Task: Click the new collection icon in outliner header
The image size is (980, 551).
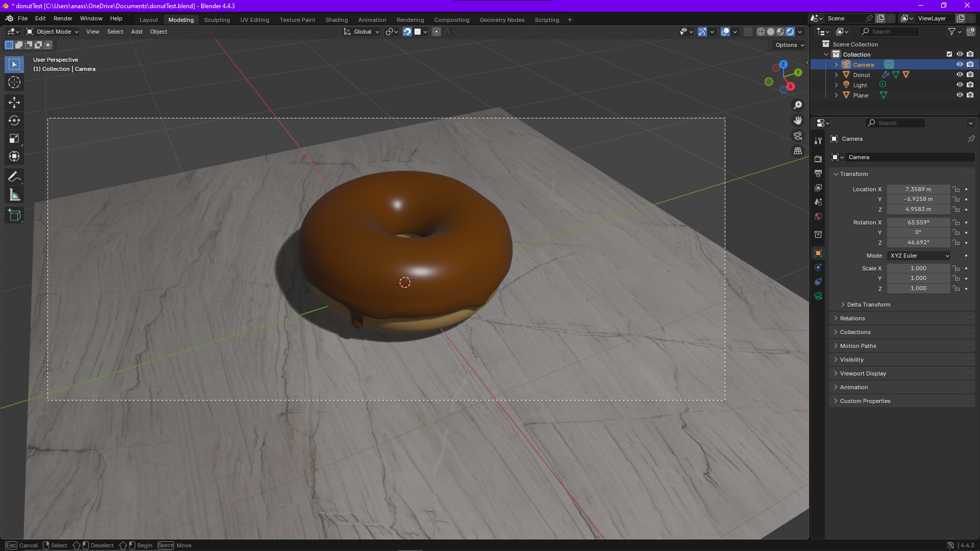Action: pyautogui.click(x=971, y=32)
